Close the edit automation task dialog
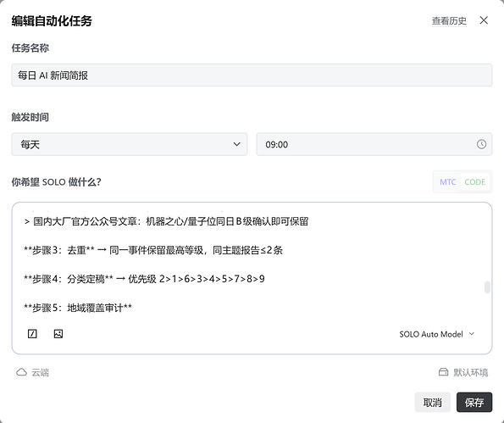The width and height of the screenshot is (504, 423). [484, 20]
